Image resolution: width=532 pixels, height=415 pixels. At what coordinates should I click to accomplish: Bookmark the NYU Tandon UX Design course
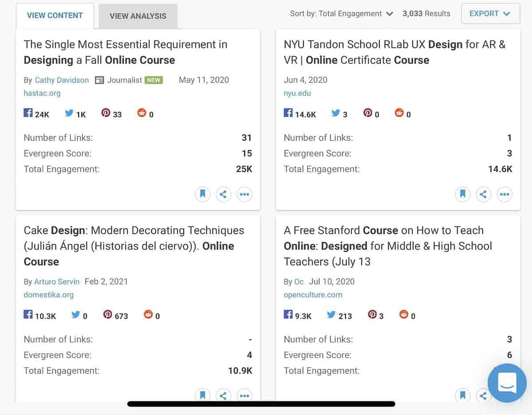pos(463,194)
